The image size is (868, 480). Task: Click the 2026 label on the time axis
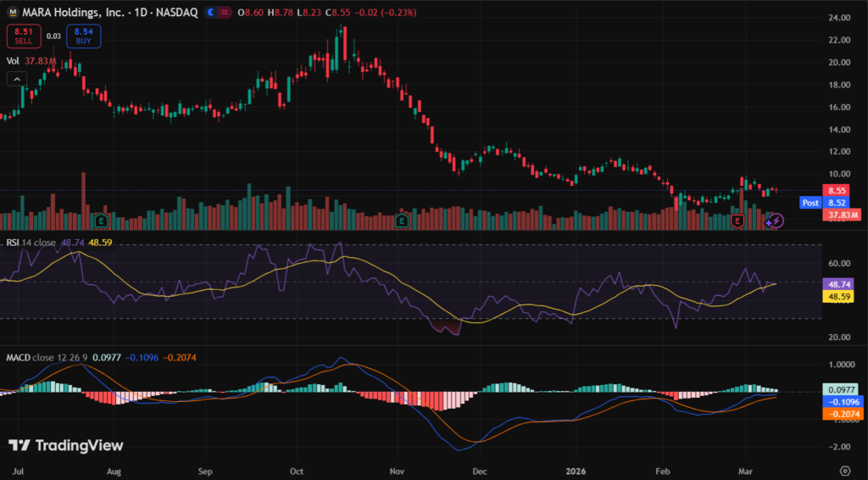click(576, 469)
